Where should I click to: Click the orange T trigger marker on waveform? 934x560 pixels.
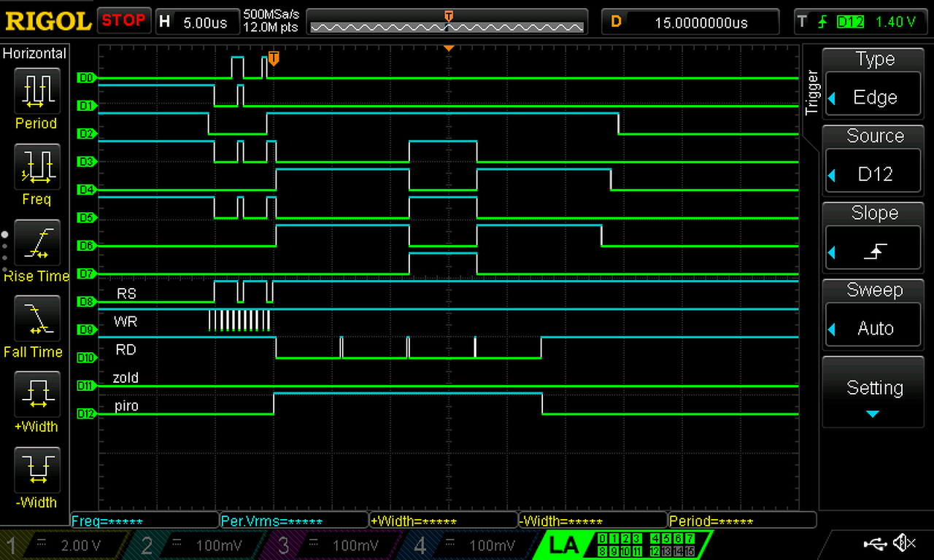[274, 57]
